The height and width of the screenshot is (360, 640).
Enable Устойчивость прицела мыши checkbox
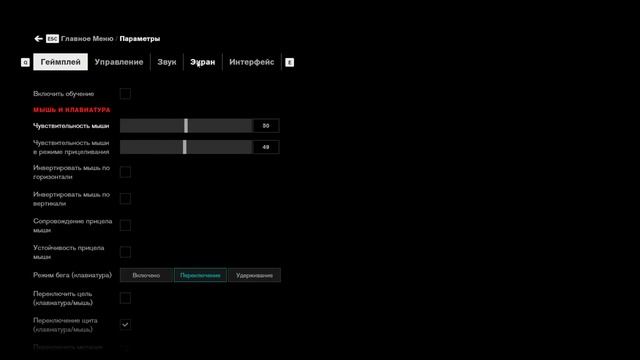125,252
